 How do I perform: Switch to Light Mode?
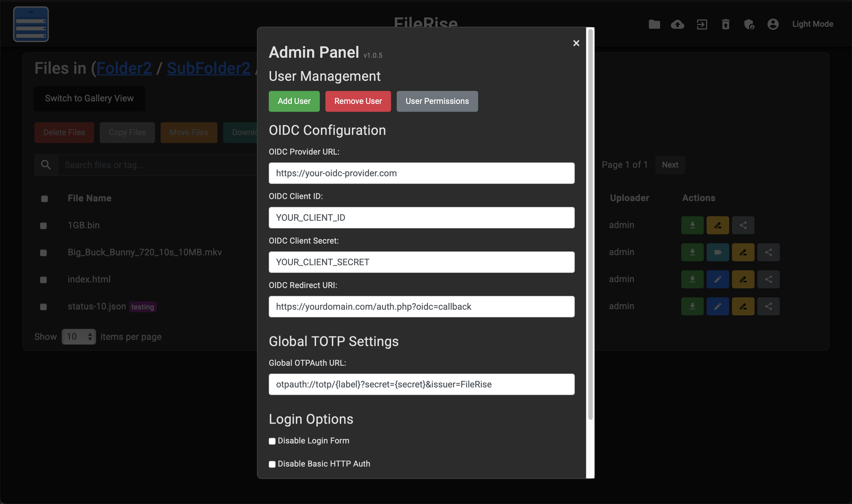(813, 24)
